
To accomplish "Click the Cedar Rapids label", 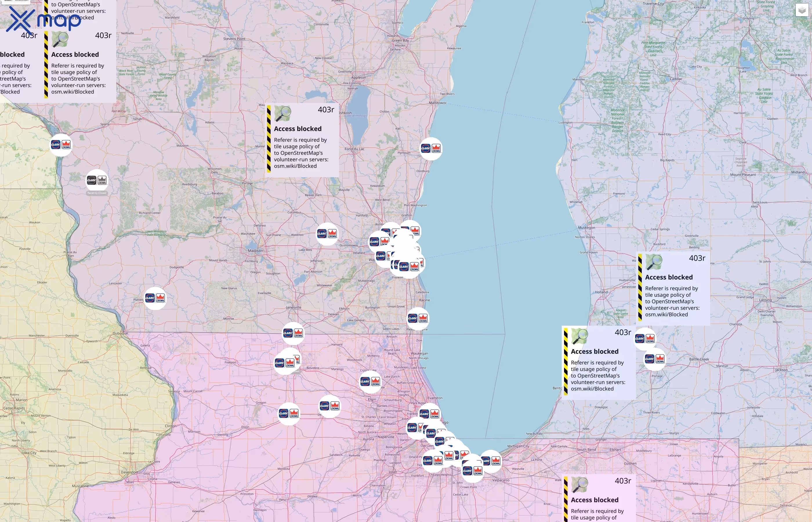I will pyautogui.click(x=14, y=408).
